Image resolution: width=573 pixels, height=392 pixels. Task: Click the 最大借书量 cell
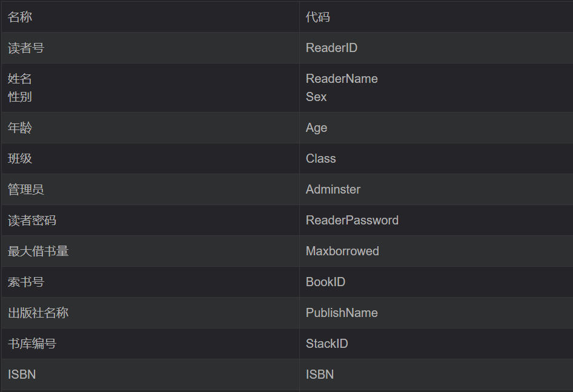tap(38, 251)
